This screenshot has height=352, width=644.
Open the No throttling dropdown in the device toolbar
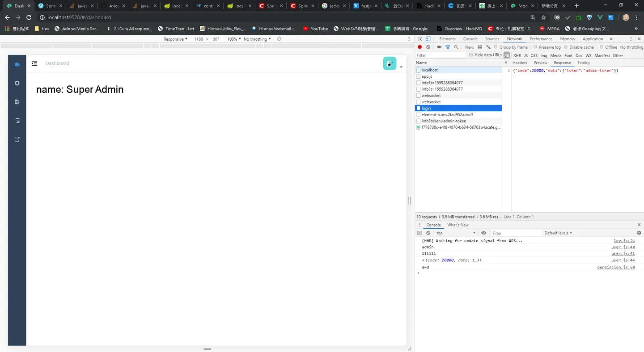pyautogui.click(x=257, y=39)
